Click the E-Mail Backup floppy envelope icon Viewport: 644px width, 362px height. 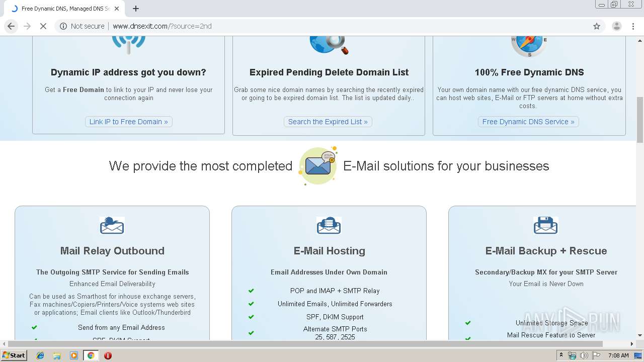point(546,225)
